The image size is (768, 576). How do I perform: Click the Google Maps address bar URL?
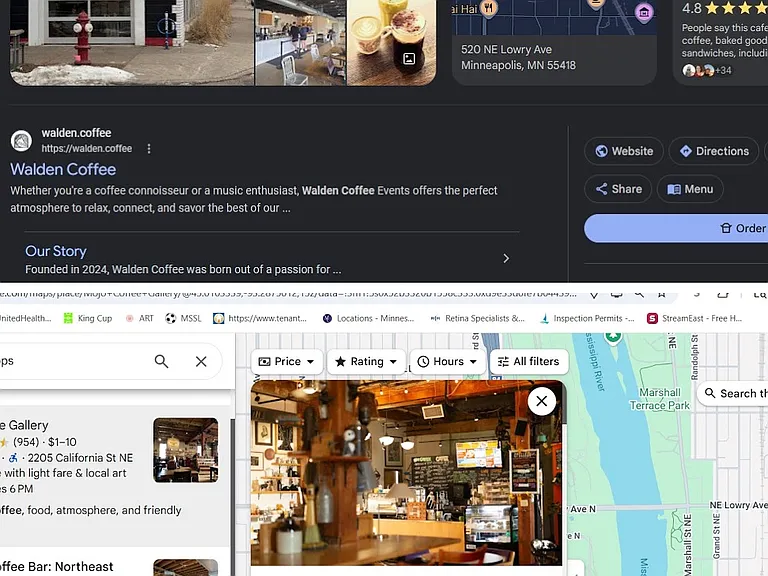click(x=289, y=294)
